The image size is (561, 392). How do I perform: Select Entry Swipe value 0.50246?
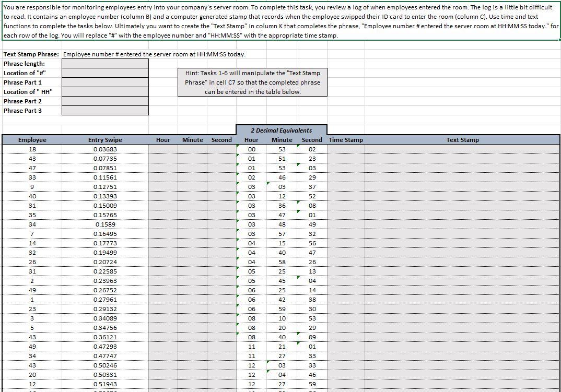[105, 365]
